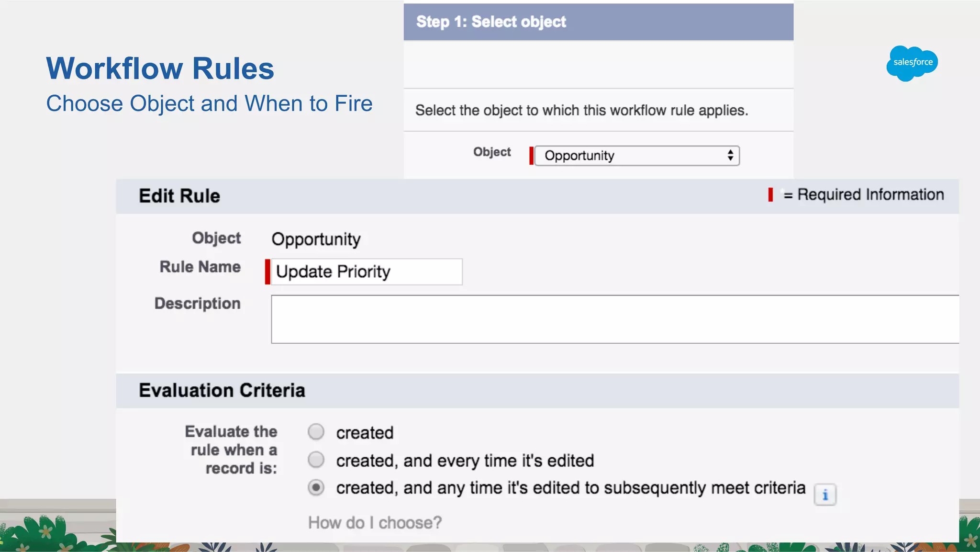This screenshot has height=552, width=980.
Task: Click the '= Required Information' legend text
Action: pos(864,195)
